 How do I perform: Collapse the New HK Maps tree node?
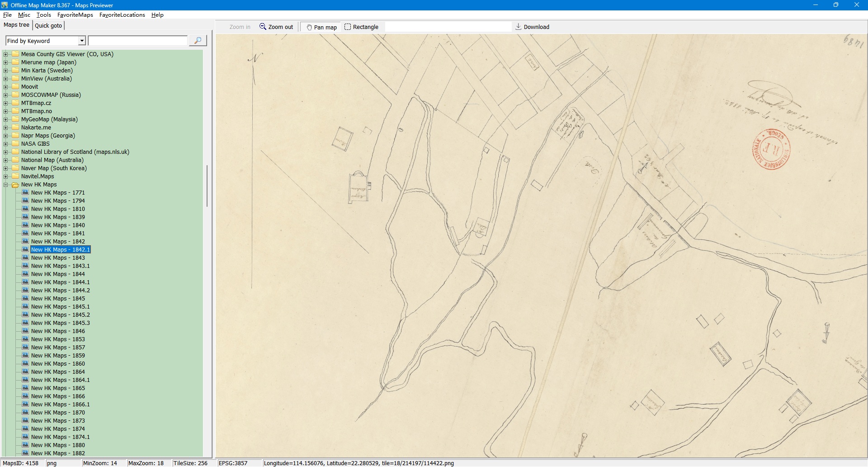[x=6, y=185]
